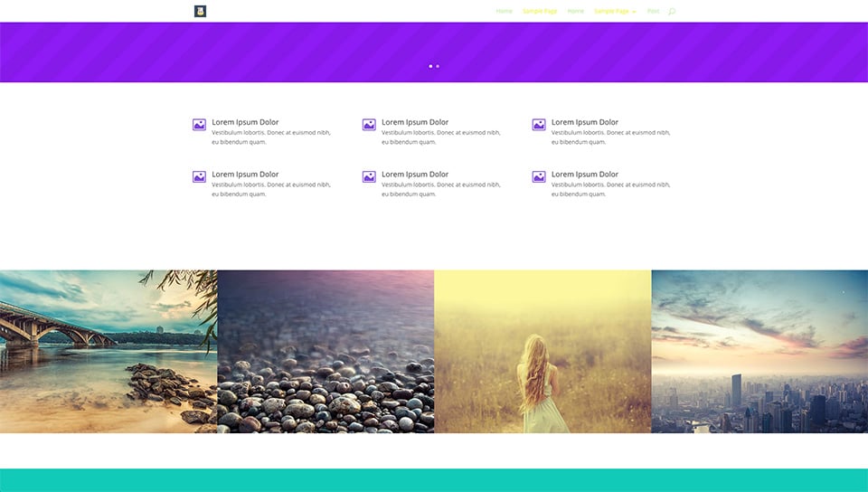Open the blonde girl in field photo

542,351
